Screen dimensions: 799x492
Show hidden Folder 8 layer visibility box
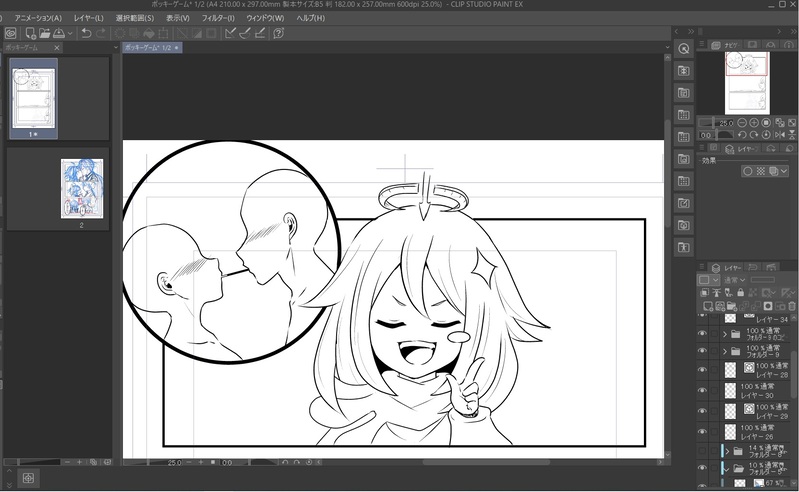tap(702, 451)
